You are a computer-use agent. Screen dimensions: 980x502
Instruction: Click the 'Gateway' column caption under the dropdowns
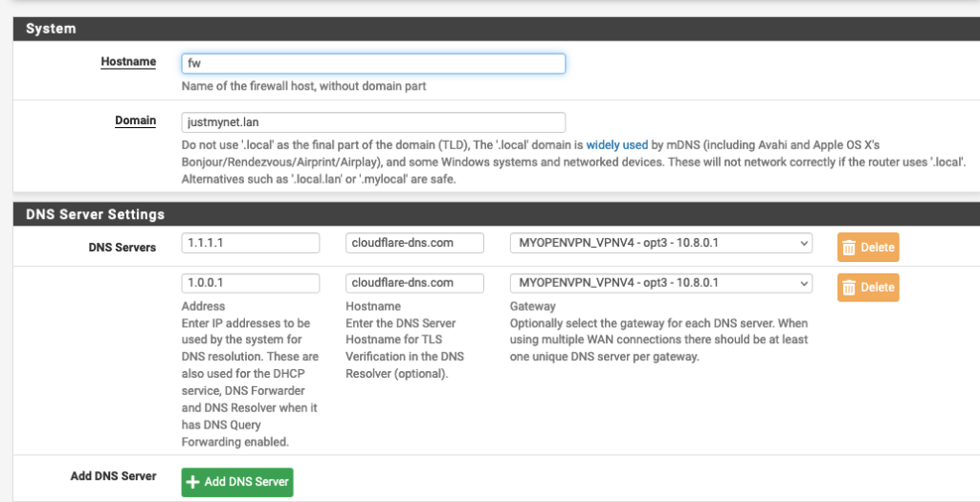pos(532,306)
